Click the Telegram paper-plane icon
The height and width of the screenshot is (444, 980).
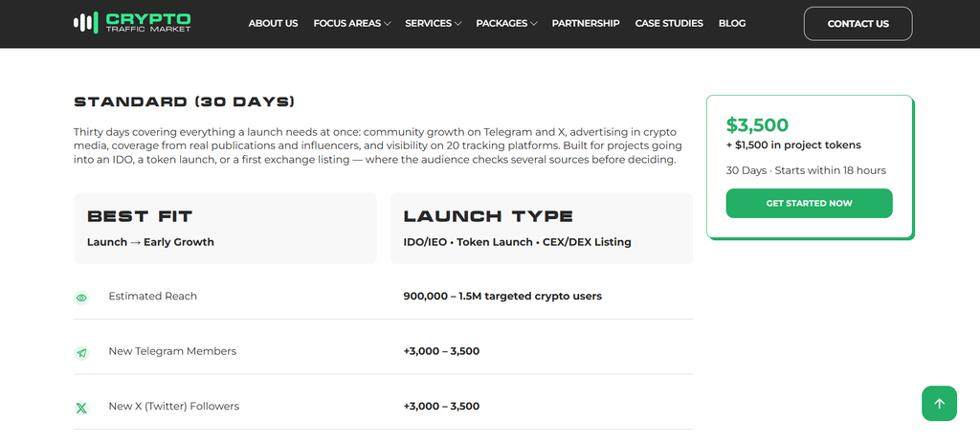(x=81, y=353)
